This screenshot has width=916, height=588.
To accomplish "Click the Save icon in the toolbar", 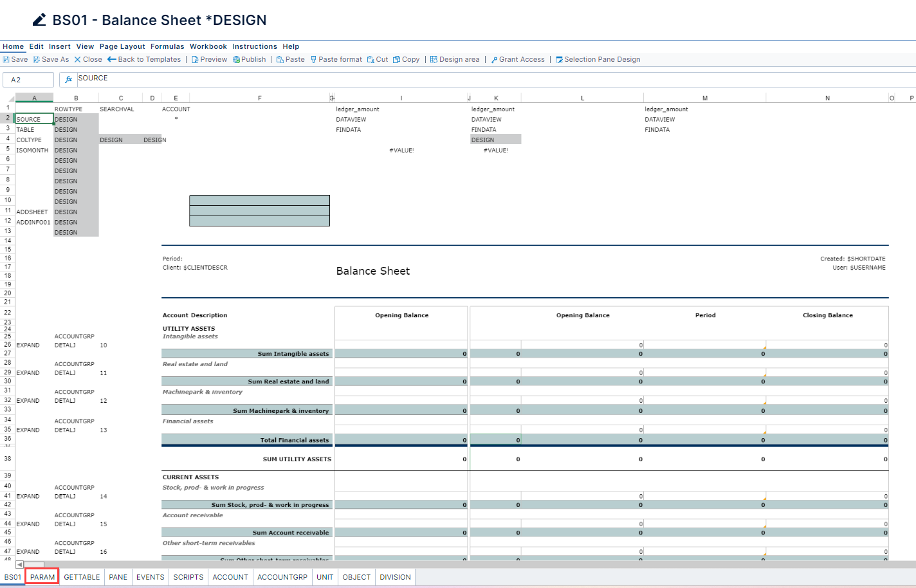I will 14,59.
